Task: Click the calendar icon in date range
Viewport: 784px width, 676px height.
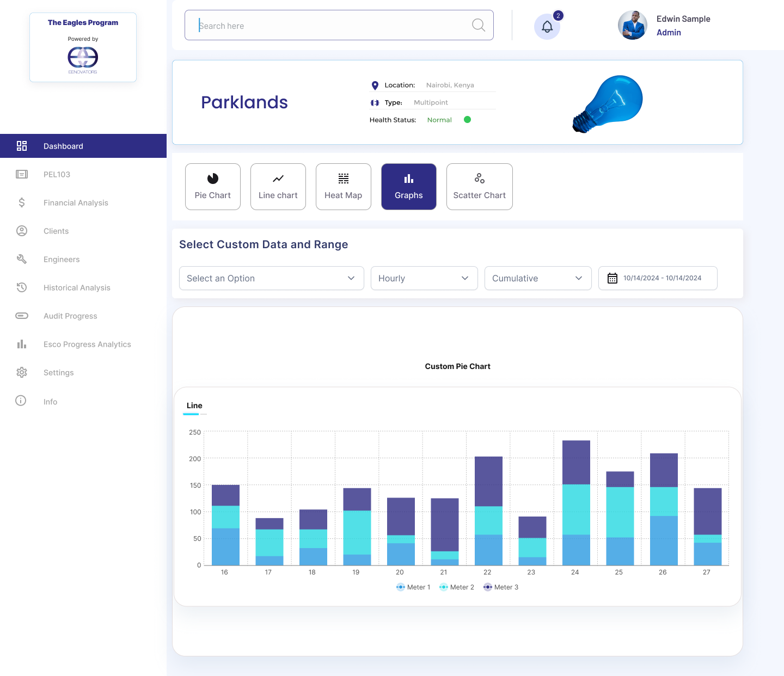Action: (612, 278)
